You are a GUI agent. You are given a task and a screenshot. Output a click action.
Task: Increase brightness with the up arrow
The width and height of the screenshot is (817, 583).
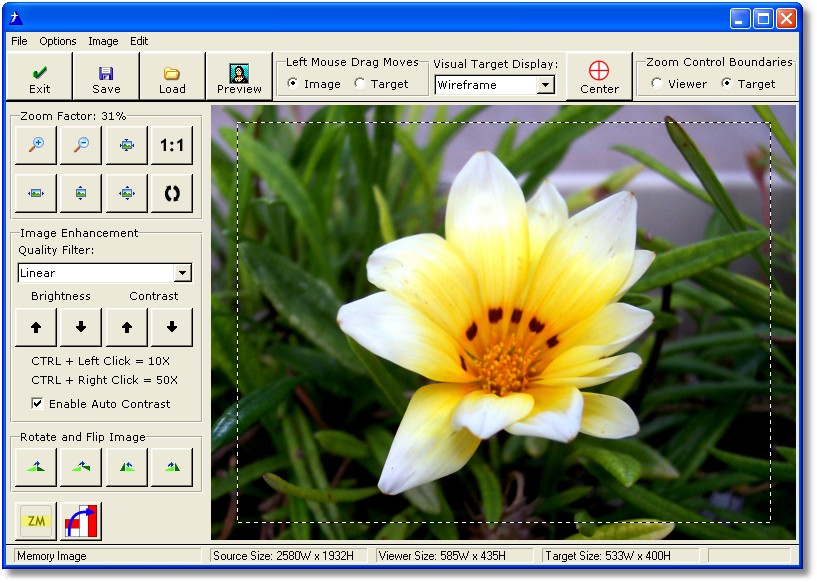[35, 327]
